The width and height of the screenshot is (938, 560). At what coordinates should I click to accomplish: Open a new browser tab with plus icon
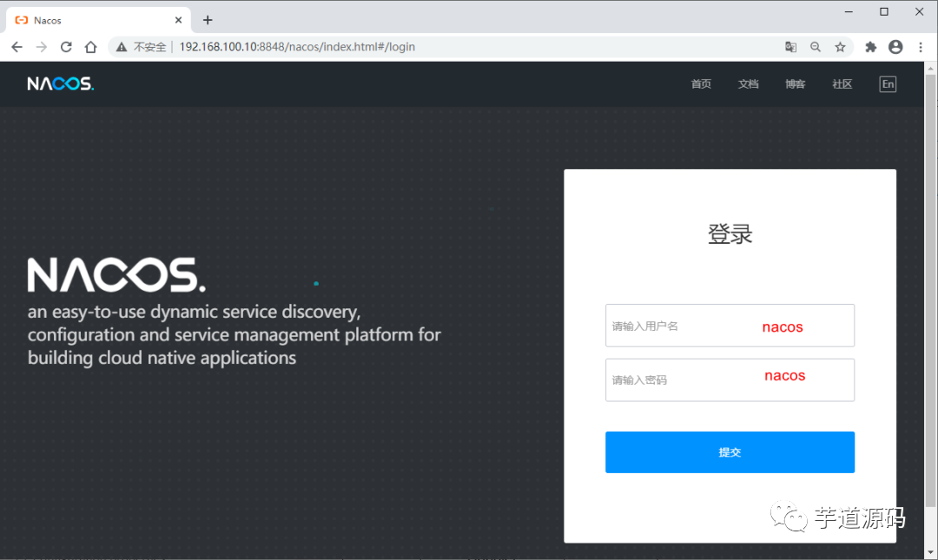(x=208, y=20)
